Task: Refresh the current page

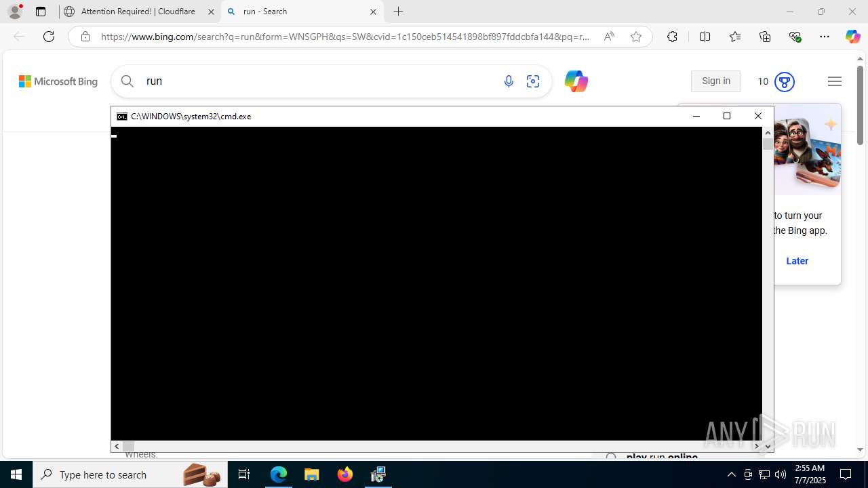Action: coord(49,37)
